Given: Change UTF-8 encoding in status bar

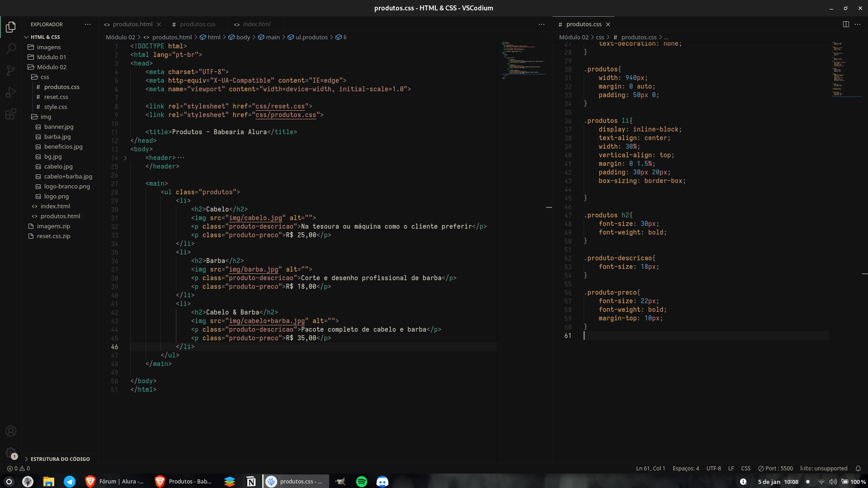Looking at the screenshot, I should [714, 469].
